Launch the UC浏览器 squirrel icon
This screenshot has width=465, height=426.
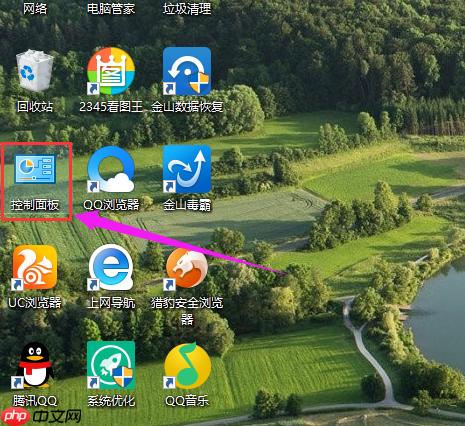point(35,267)
